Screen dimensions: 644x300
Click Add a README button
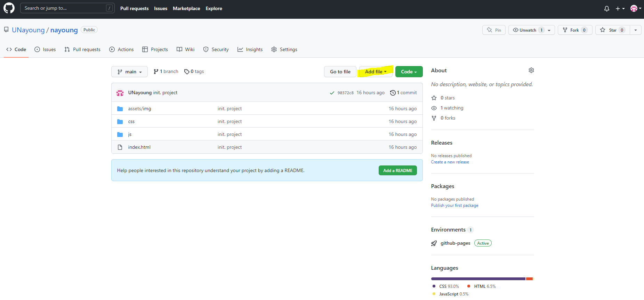coord(398,171)
